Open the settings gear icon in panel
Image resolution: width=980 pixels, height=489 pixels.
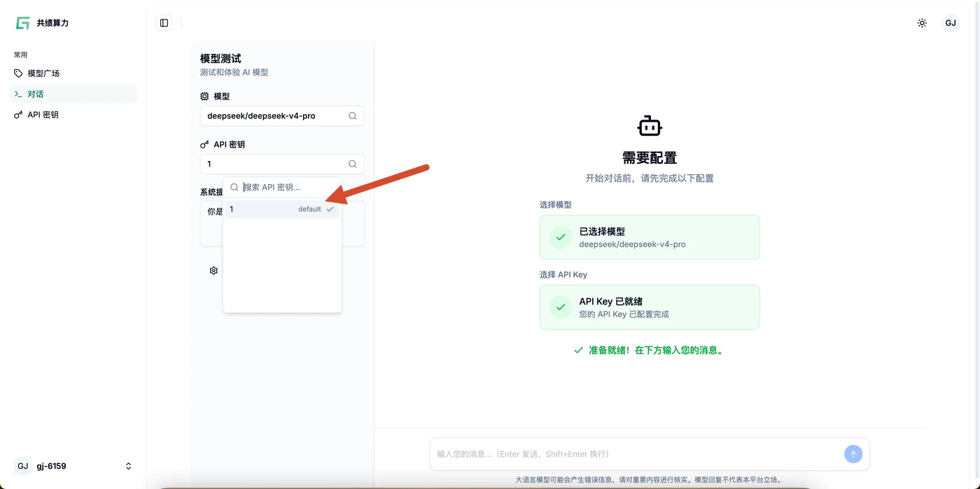click(214, 271)
